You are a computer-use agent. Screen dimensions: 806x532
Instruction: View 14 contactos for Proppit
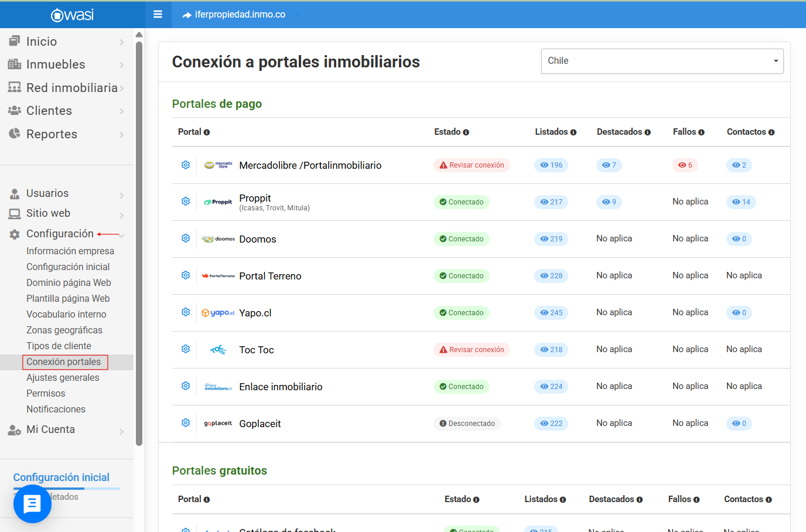click(x=741, y=202)
